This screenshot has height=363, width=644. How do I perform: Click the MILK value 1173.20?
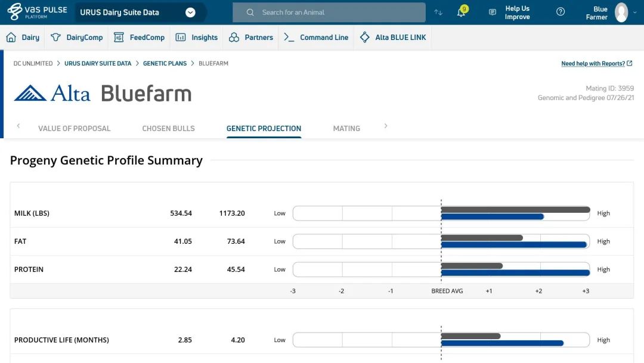point(232,213)
